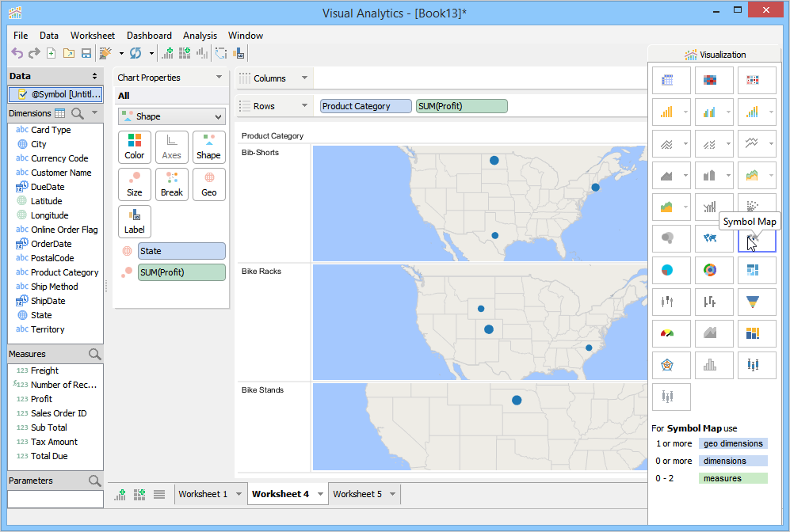This screenshot has height=532, width=790.
Task: Click the search icon in Dimensions header
Action: tap(78, 113)
